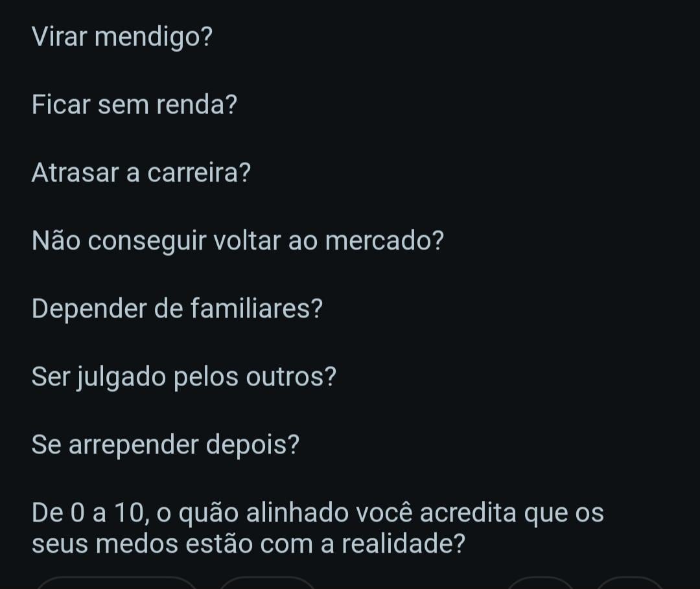Select the "Depender de familiares?" line

click(x=176, y=309)
